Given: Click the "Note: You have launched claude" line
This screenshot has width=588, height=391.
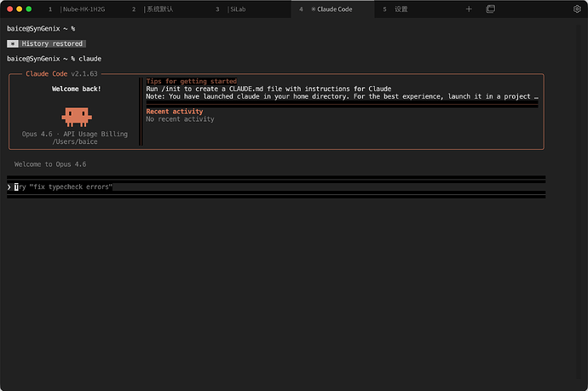Looking at the screenshot, I should click(342, 96).
